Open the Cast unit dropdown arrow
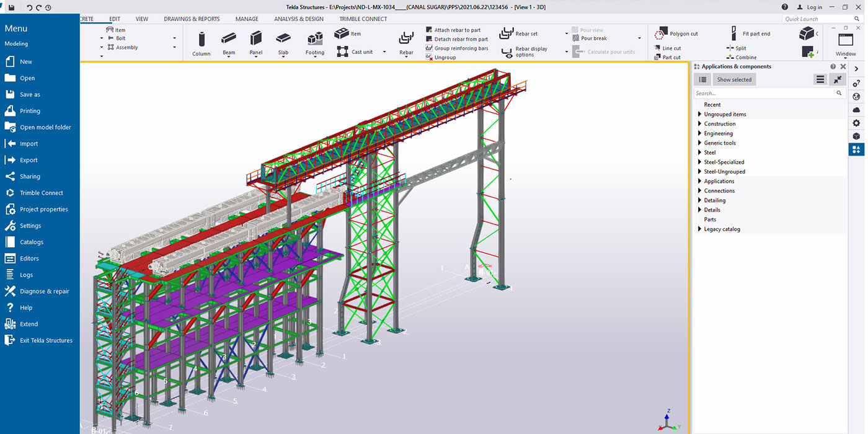This screenshot has width=868, height=434. (x=384, y=52)
